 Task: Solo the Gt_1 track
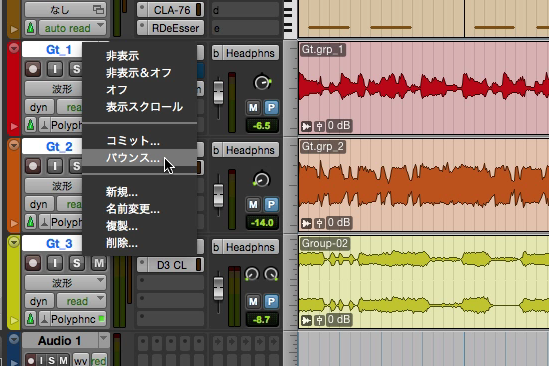click(76, 69)
